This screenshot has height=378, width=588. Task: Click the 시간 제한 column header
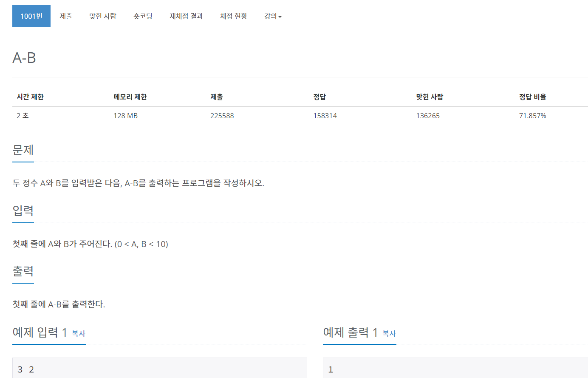pos(30,97)
